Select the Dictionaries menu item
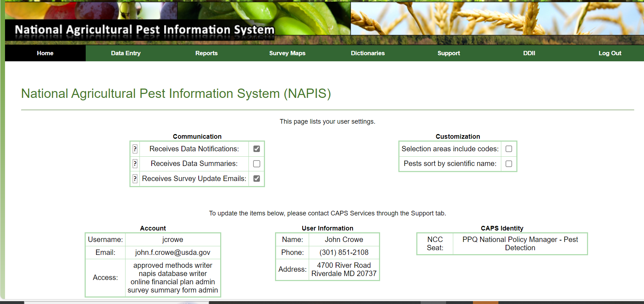The image size is (644, 304). click(x=368, y=53)
